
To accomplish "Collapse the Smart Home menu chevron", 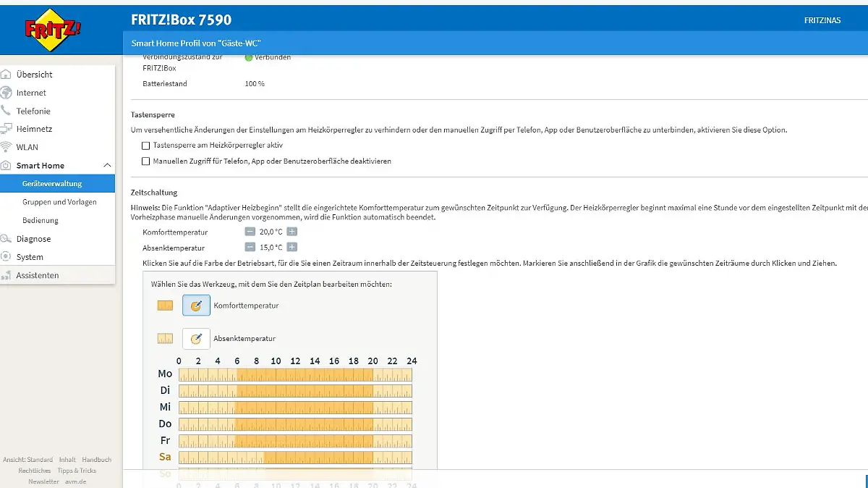I will pyautogui.click(x=107, y=166).
